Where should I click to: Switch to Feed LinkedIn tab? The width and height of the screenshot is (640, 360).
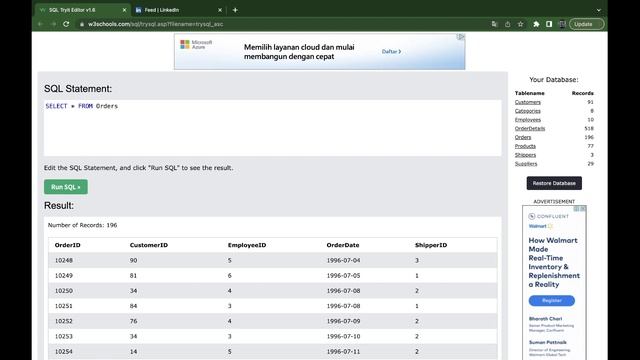point(178,10)
